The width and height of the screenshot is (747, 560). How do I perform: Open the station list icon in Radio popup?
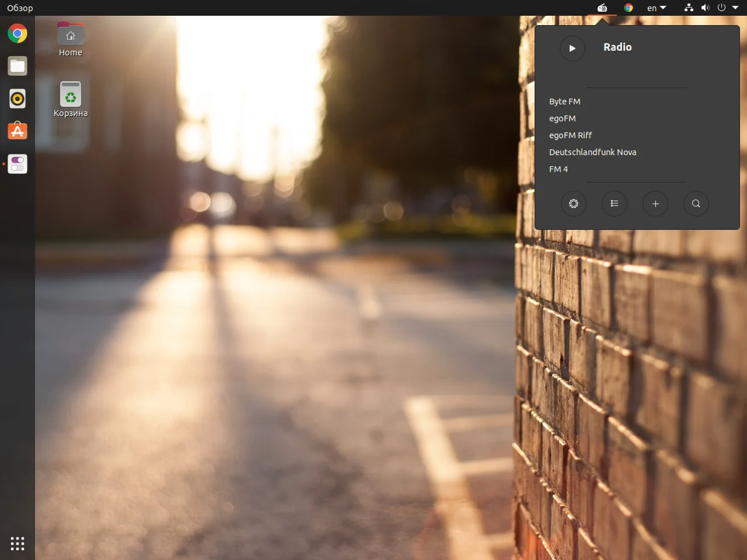[615, 204]
